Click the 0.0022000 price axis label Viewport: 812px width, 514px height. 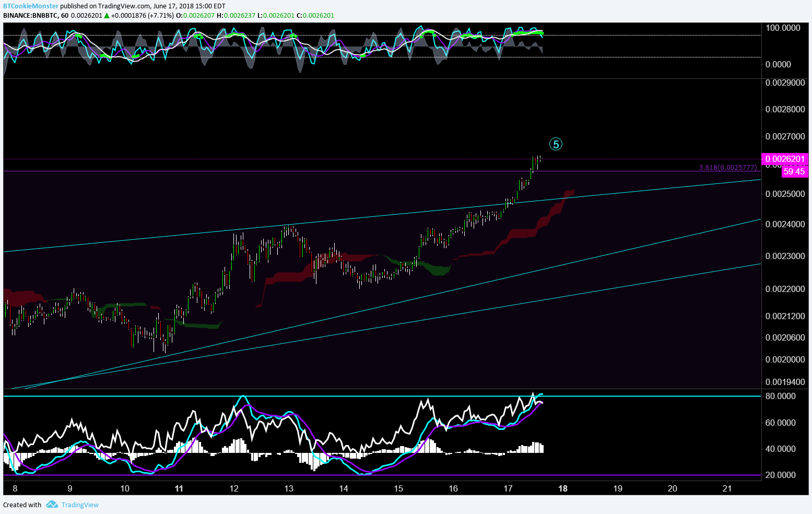[785, 289]
